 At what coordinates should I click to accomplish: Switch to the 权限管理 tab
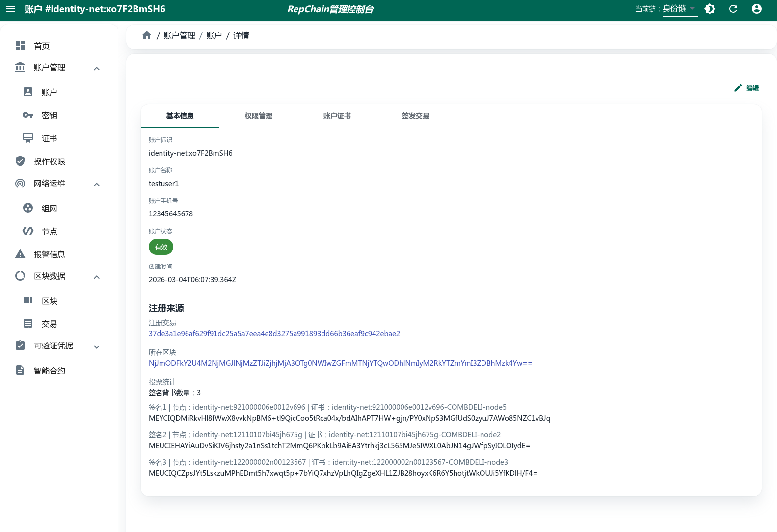point(259,116)
